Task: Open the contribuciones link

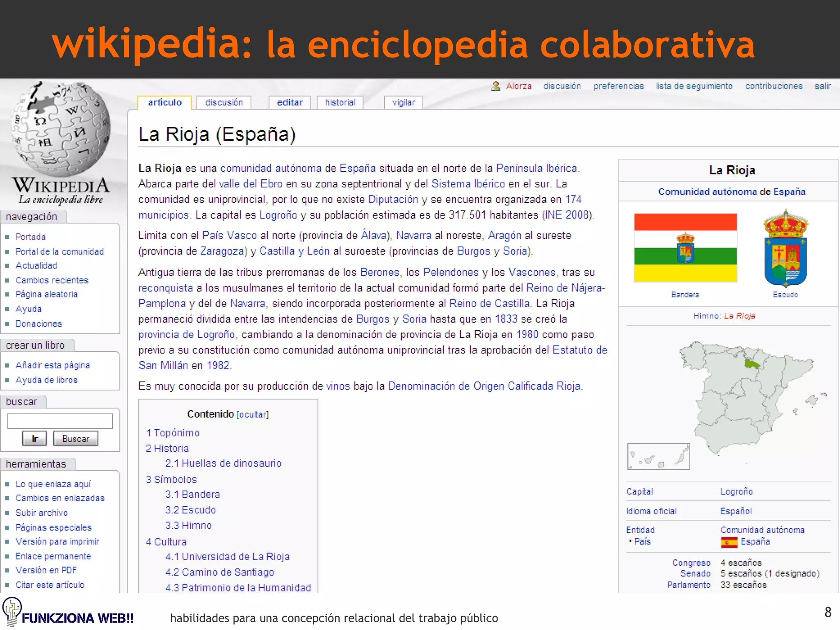Action: [774, 86]
